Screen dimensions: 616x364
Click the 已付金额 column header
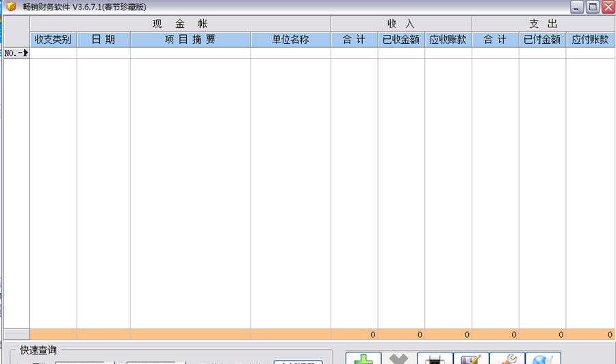[543, 40]
